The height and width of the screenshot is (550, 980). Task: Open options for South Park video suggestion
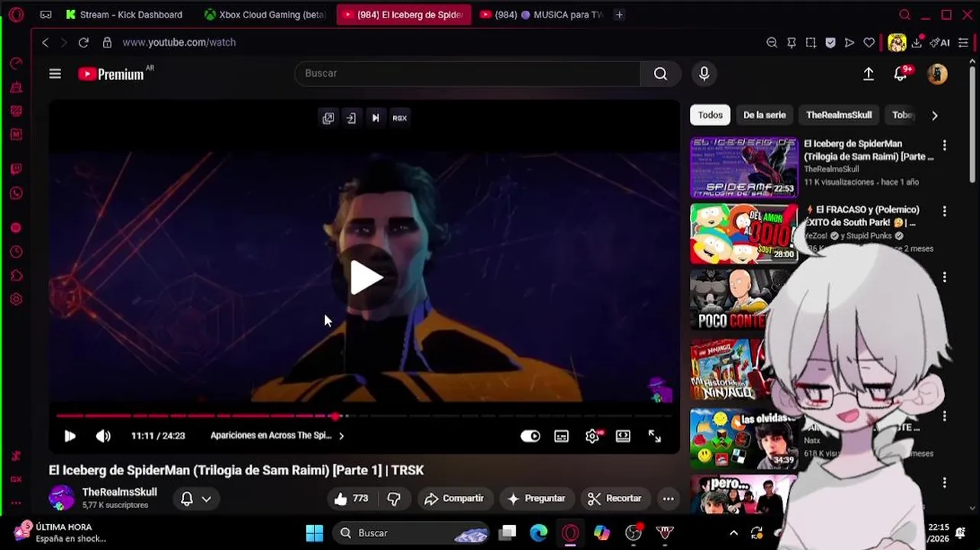[944, 211]
